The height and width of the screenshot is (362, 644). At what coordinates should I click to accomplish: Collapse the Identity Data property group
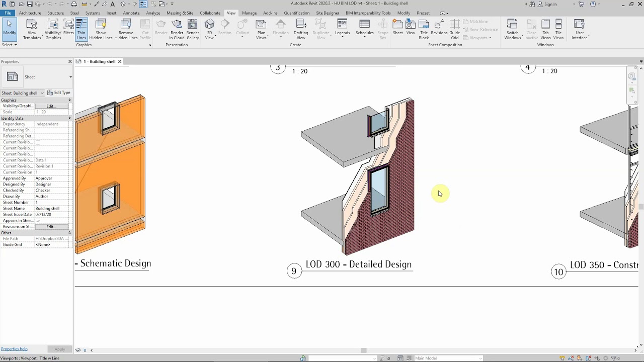coord(69,118)
